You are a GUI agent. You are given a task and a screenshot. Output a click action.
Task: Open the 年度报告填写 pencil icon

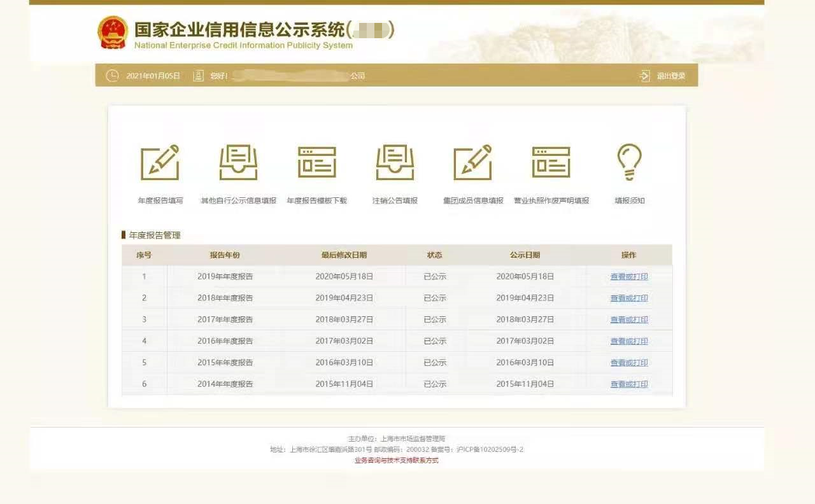point(160,162)
